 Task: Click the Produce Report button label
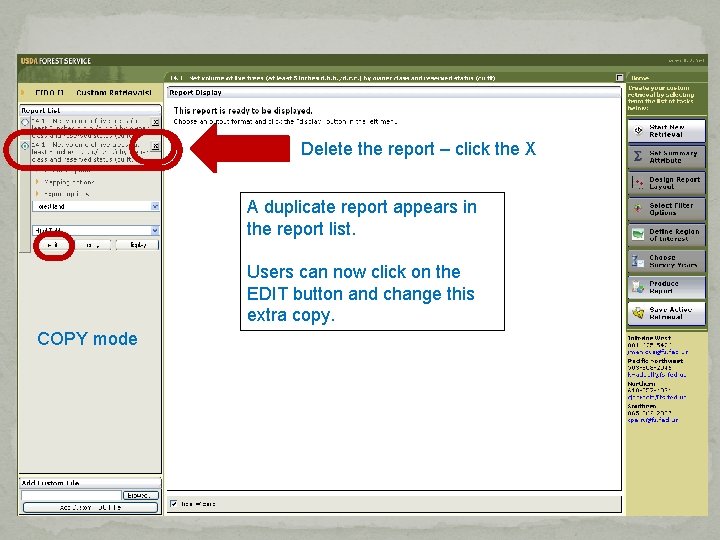(664, 287)
